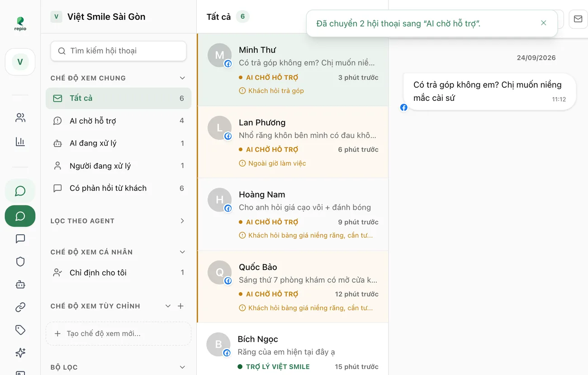Open the shield icon in left rail

tap(20, 262)
